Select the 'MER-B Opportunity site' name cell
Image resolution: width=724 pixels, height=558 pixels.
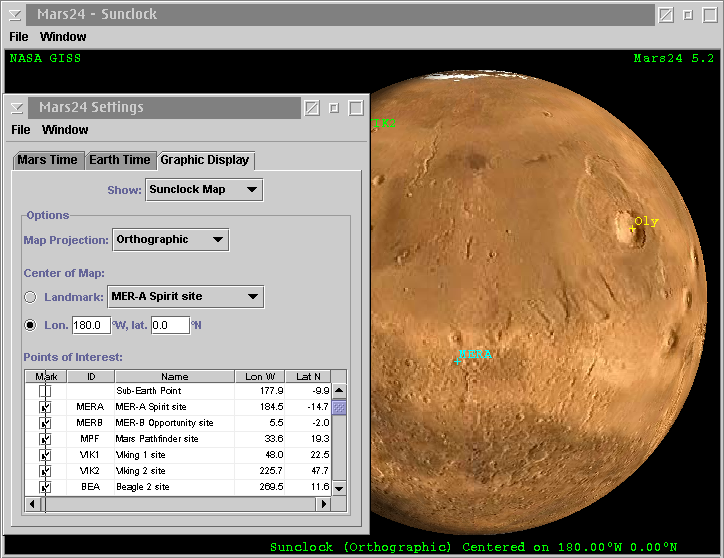[x=175, y=423]
